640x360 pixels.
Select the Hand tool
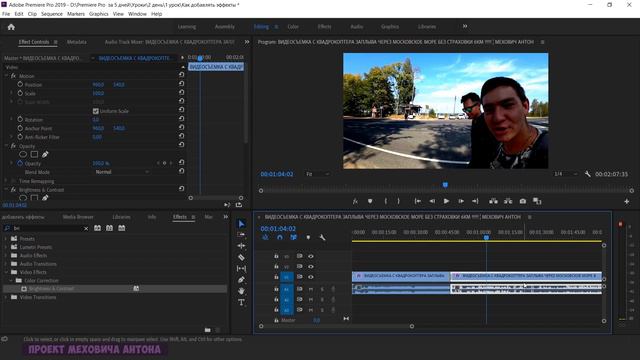click(x=241, y=291)
